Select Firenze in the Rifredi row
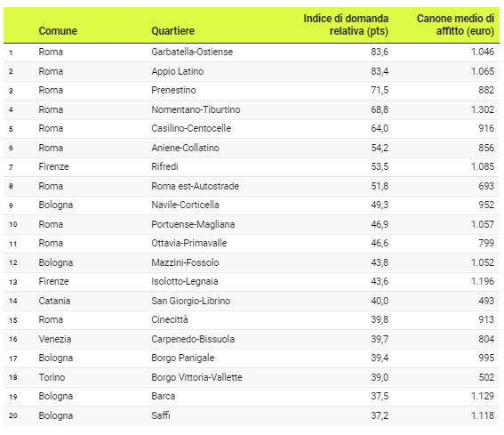This screenshot has width=504, height=435. point(53,166)
